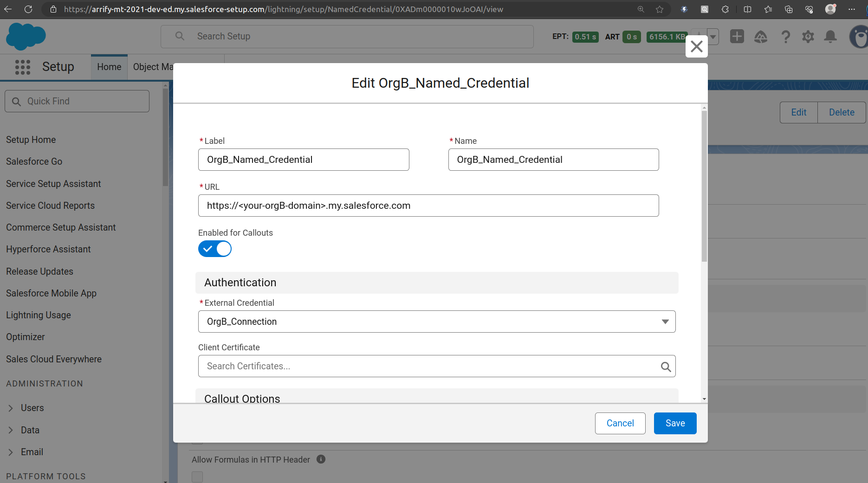Viewport: 868px width, 483px height.
Task: Click the Save button
Action: [x=675, y=423]
